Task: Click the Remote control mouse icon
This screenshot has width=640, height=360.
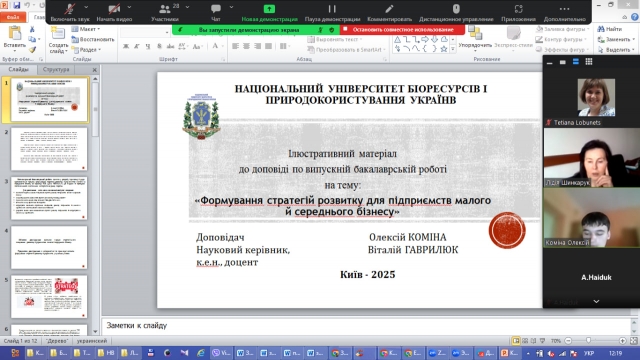Action: (x=456, y=9)
